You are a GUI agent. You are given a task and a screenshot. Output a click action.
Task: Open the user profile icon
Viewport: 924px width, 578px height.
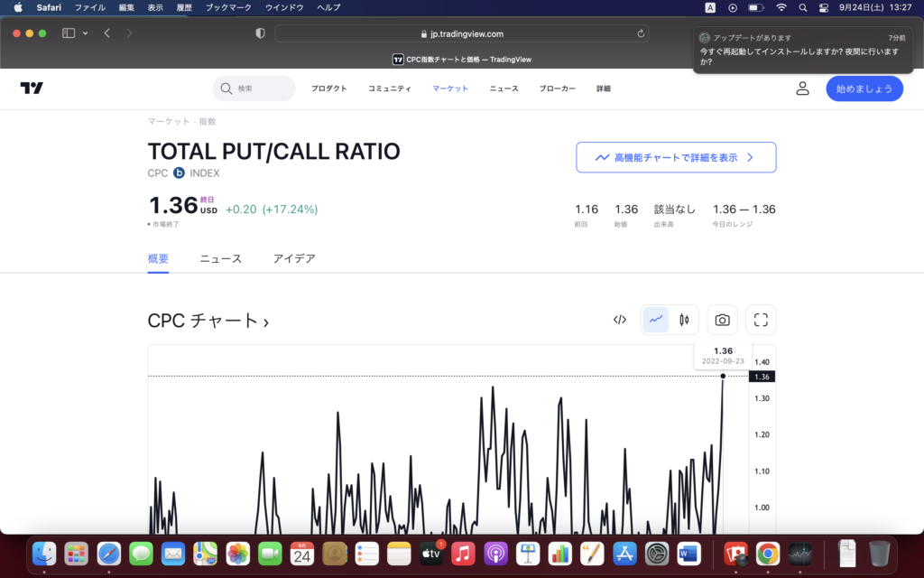[x=802, y=89]
